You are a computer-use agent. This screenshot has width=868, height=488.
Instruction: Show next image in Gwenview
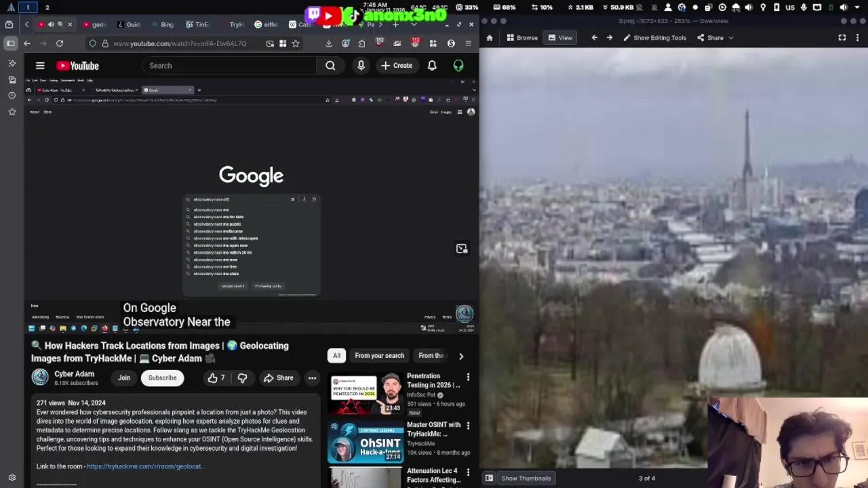tap(610, 38)
